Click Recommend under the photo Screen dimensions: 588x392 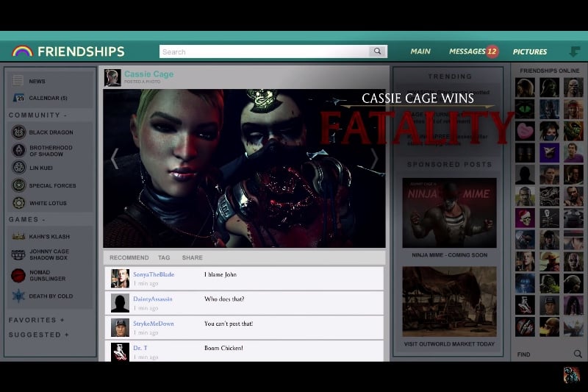(x=129, y=257)
